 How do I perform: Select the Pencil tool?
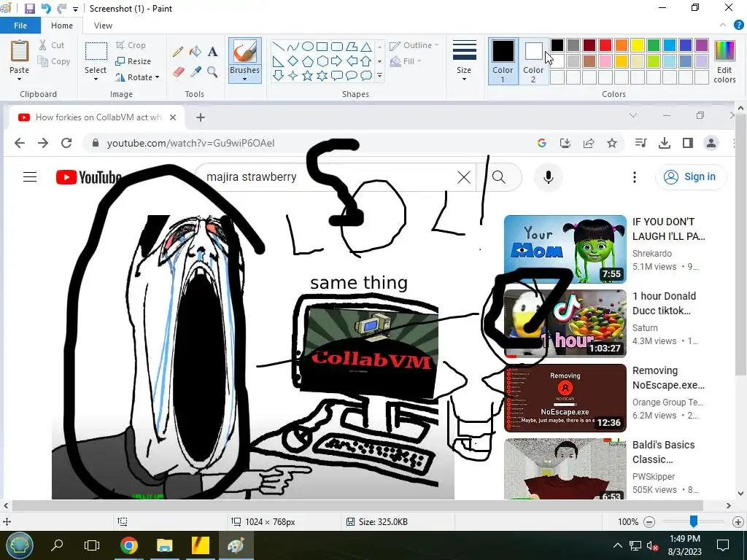coord(178,52)
